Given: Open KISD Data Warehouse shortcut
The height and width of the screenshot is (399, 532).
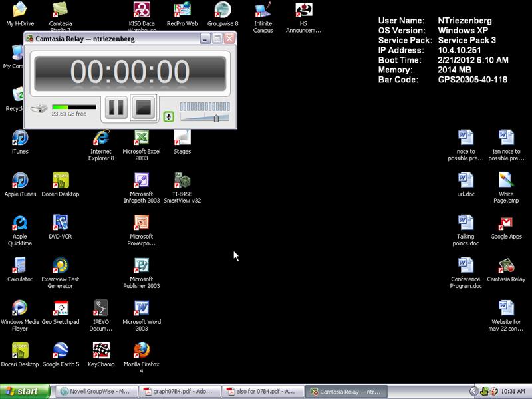Looking at the screenshot, I should [x=142, y=16].
